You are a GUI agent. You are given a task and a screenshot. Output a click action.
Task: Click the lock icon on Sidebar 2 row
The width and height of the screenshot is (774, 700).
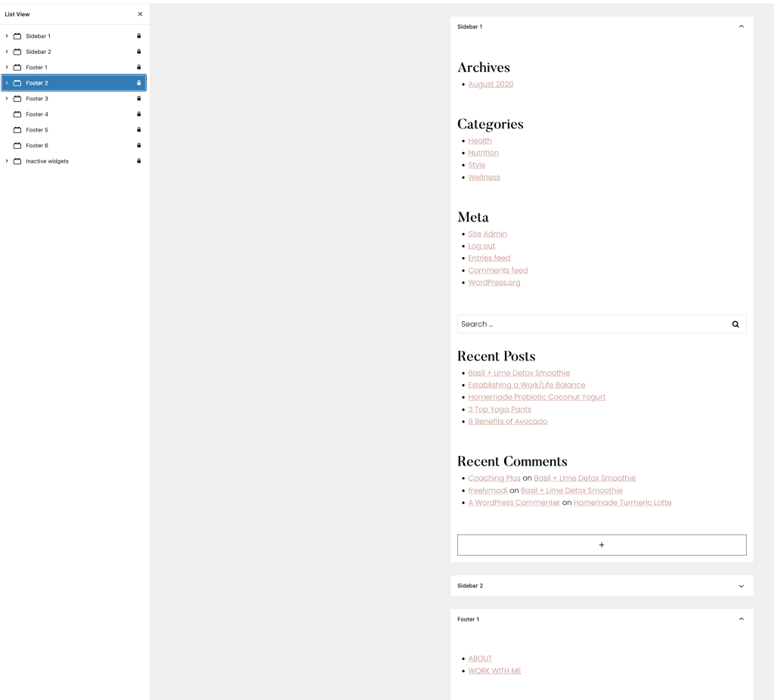139,51
